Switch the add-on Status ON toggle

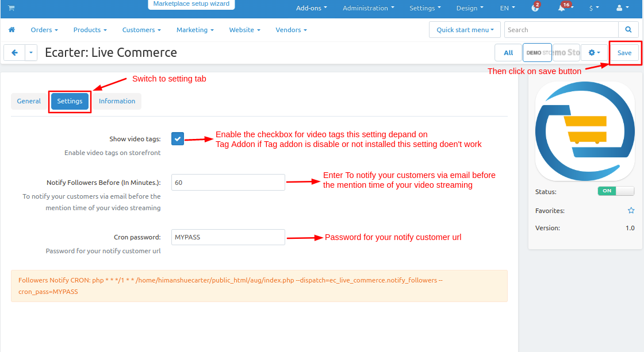coord(616,191)
